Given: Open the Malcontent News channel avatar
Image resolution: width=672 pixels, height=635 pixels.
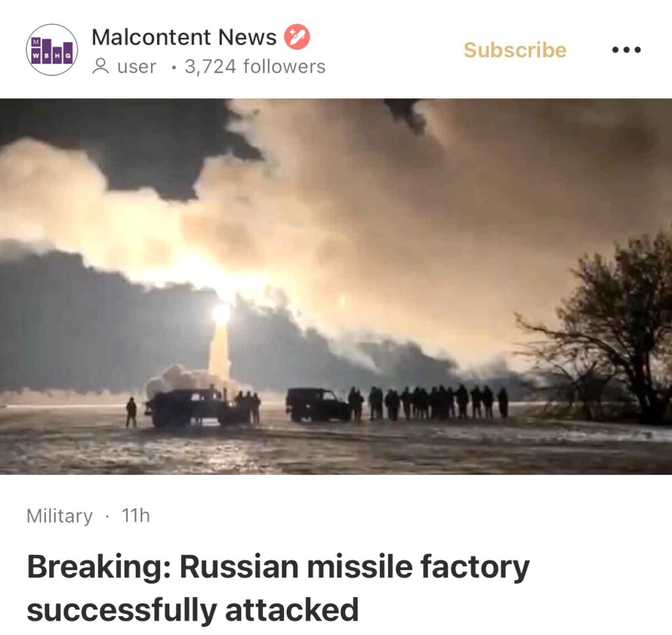Looking at the screenshot, I should coord(52,50).
